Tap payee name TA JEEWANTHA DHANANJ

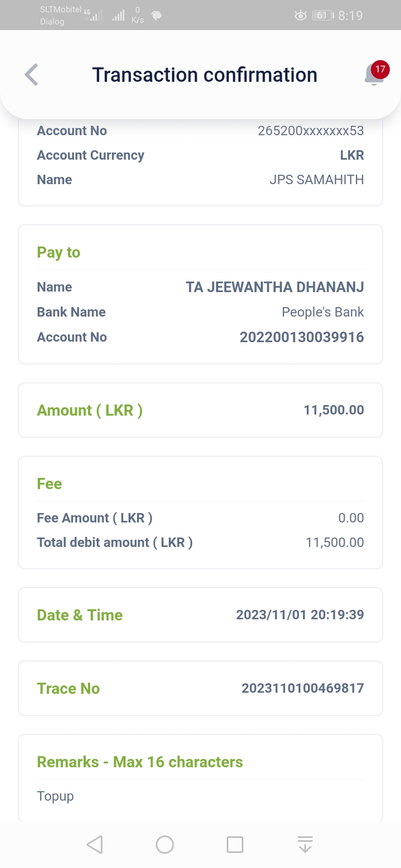(x=275, y=287)
